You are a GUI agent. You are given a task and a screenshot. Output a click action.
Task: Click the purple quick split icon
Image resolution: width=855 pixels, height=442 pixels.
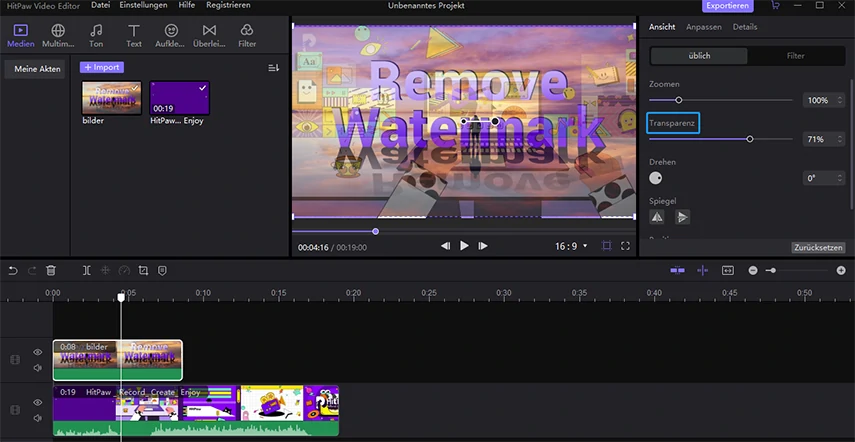pos(703,270)
